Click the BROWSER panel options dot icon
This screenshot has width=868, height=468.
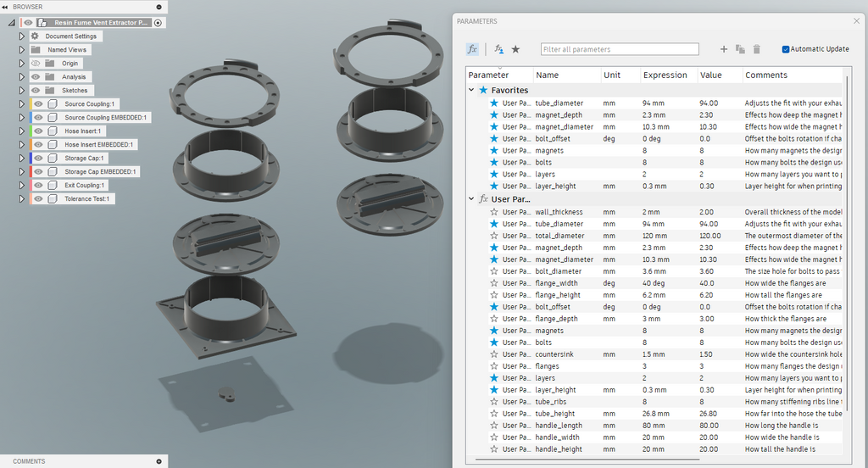pyautogui.click(x=159, y=7)
